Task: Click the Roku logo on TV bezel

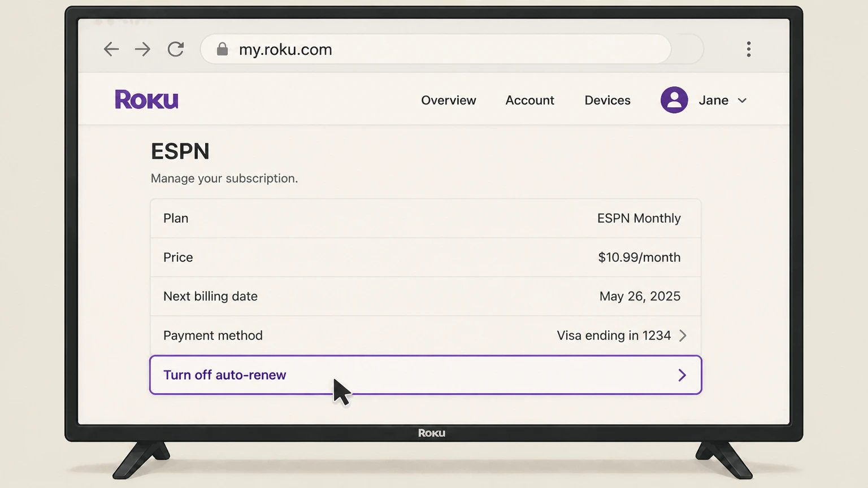Action: [432, 433]
